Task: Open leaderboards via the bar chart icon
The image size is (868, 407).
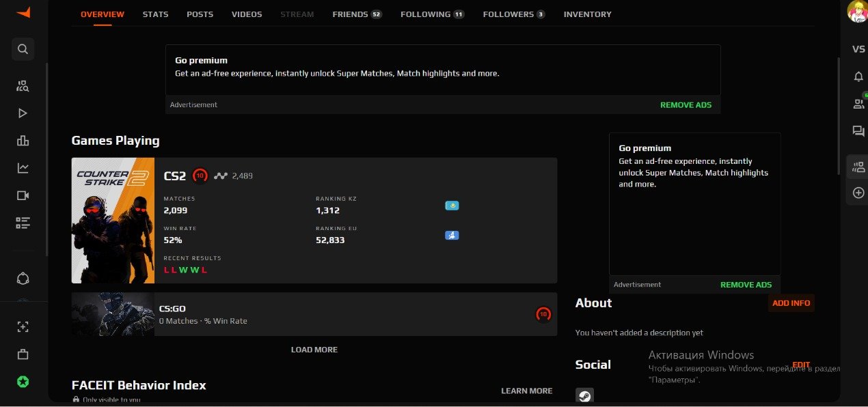Action: 23,140
